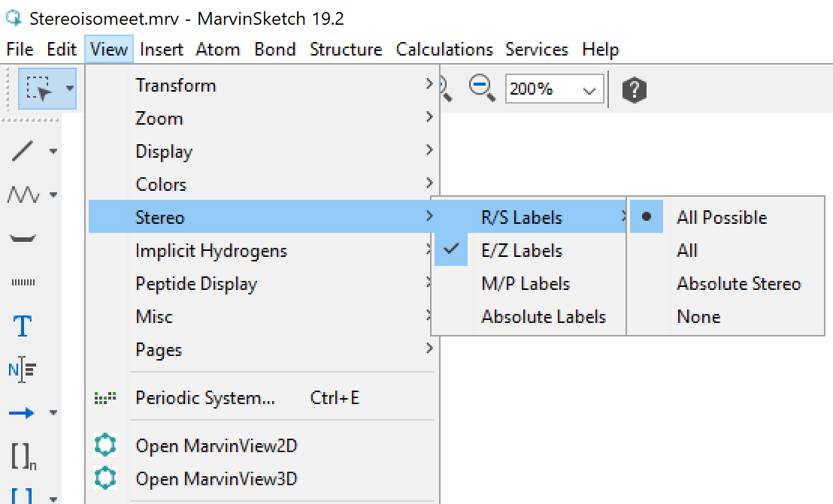This screenshot has width=833, height=504.
Task: Expand the selection tool dropdown arrow
Action: [x=69, y=89]
